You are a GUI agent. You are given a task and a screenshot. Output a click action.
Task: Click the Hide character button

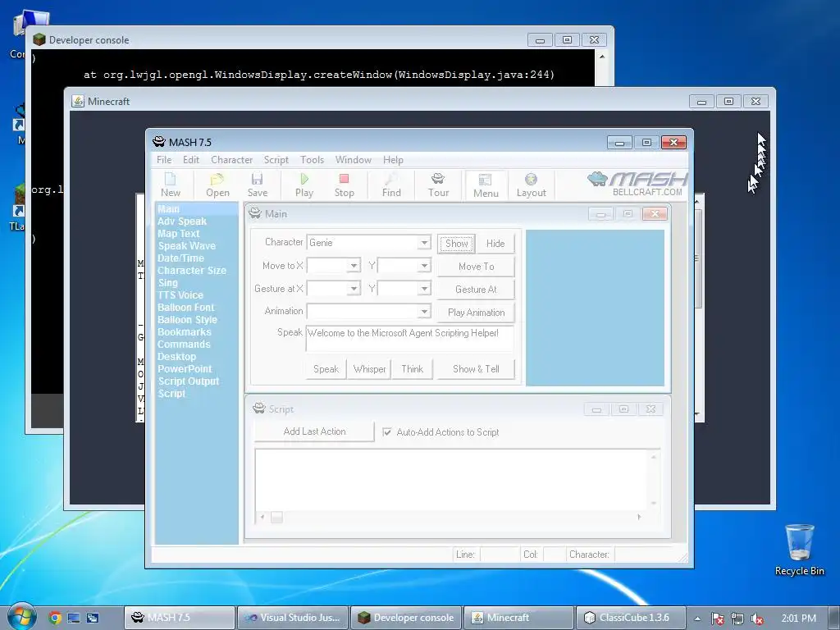click(495, 243)
